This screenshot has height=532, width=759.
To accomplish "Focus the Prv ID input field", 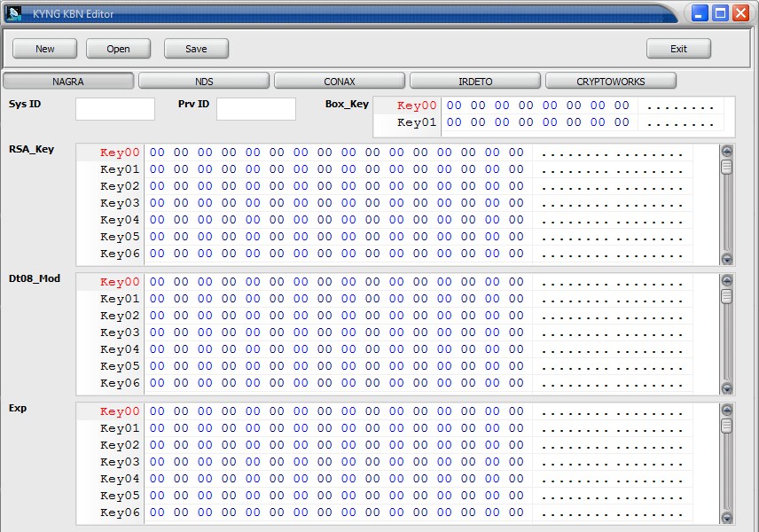I will coord(256,109).
